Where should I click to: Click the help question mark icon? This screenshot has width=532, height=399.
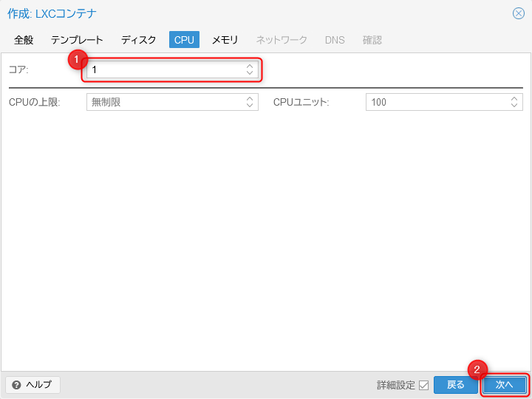pos(16,385)
